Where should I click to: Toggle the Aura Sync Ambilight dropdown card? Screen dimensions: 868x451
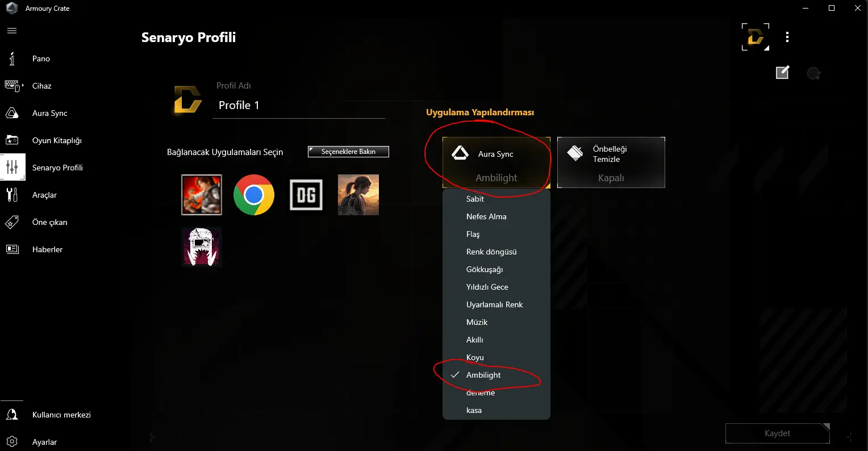click(x=496, y=162)
